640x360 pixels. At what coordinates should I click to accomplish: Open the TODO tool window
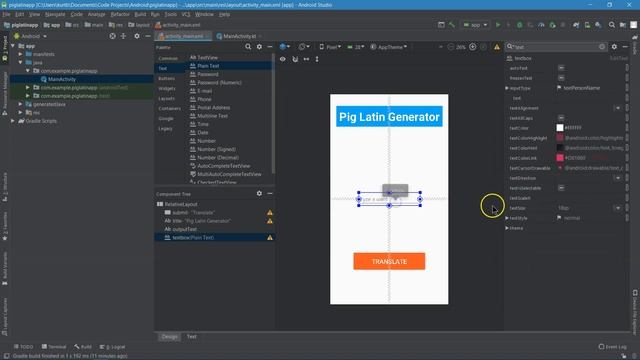[23, 347]
